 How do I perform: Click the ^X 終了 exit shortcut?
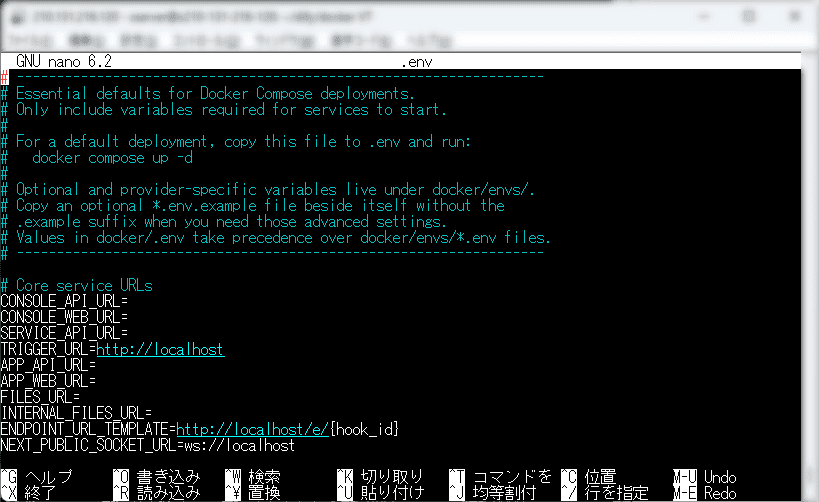29,493
